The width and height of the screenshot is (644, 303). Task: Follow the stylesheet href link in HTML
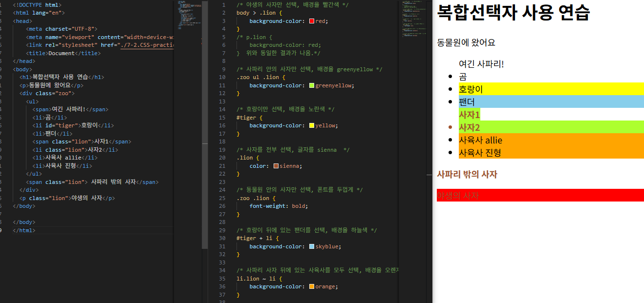[x=147, y=45]
